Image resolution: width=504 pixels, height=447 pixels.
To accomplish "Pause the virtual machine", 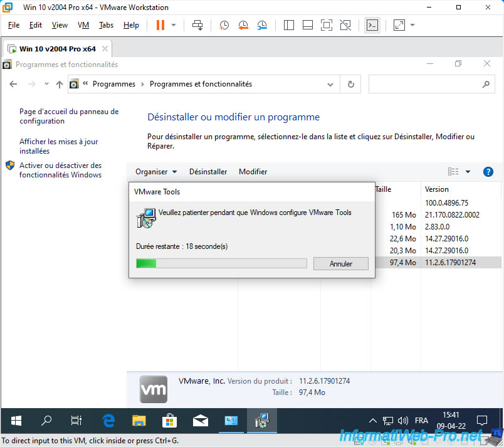I will coord(160,25).
